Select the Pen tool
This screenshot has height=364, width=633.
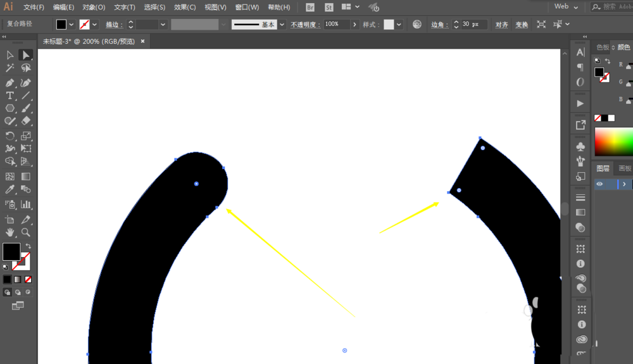click(x=10, y=83)
